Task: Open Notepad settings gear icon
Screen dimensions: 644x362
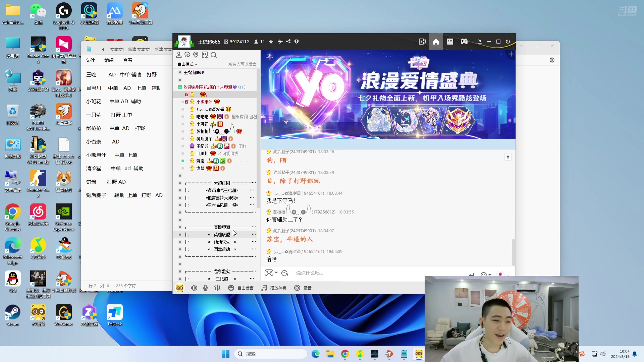Action: point(552,60)
